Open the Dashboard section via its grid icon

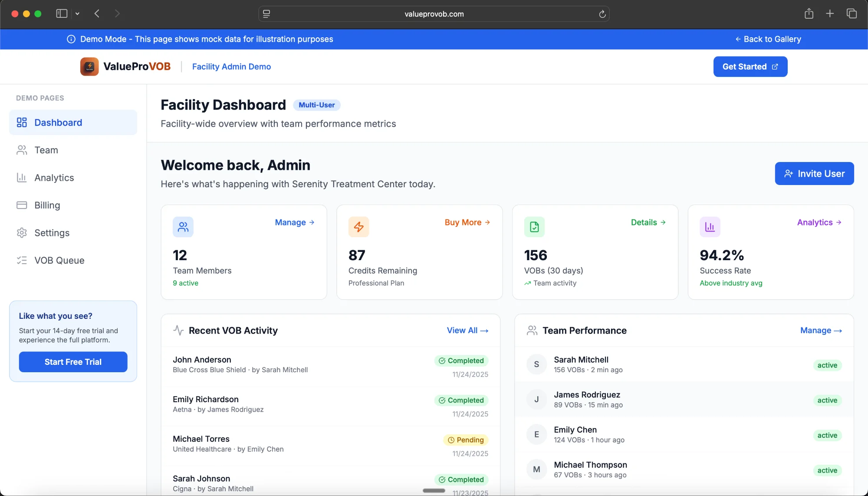(x=22, y=122)
